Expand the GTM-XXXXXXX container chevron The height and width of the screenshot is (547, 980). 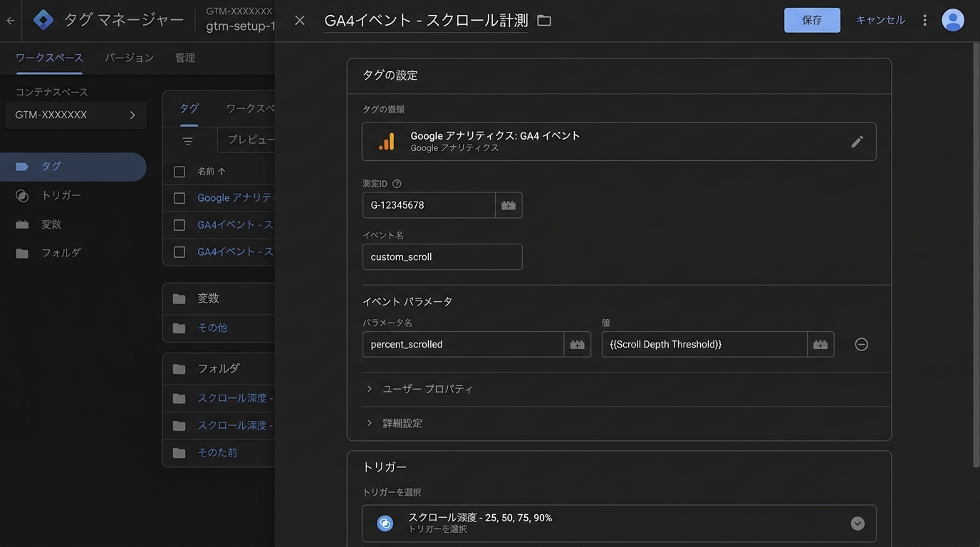point(132,115)
